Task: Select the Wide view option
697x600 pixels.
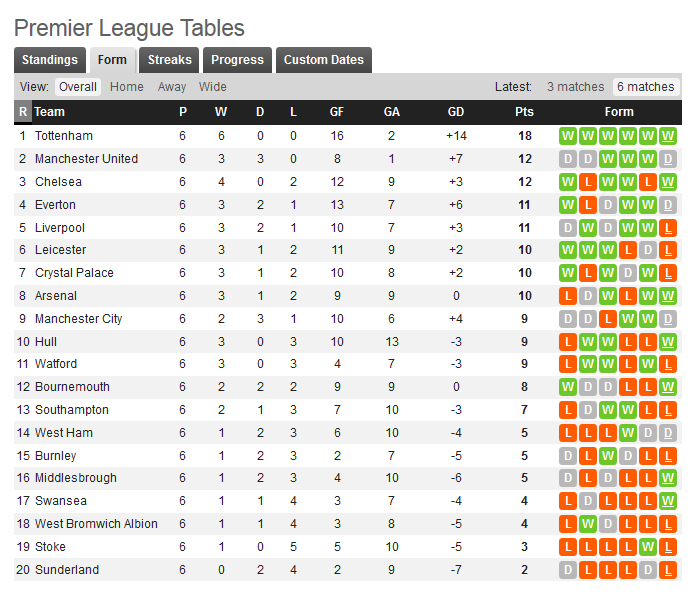Action: [213, 87]
